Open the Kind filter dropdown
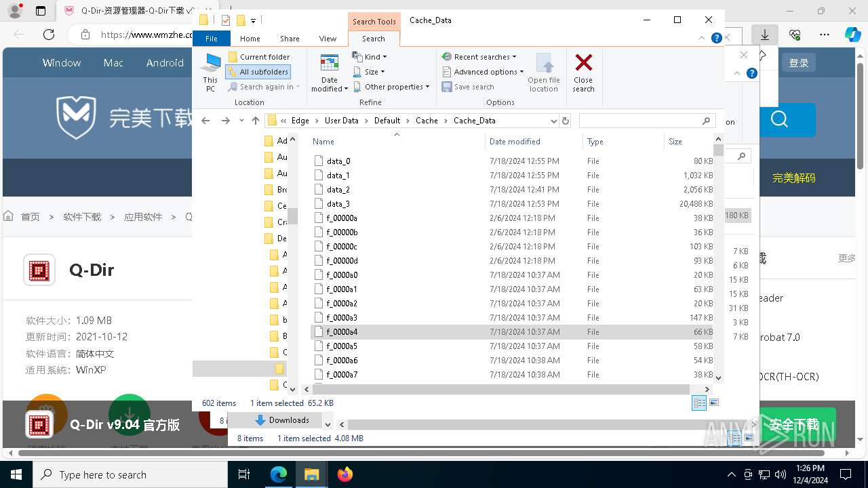Screen dimensions: 868x488 (370, 57)
